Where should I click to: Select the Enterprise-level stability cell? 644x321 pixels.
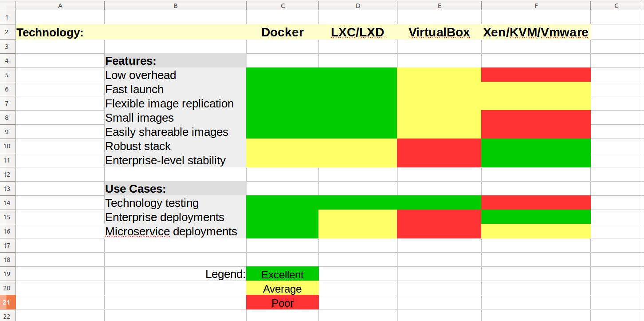tap(175, 160)
